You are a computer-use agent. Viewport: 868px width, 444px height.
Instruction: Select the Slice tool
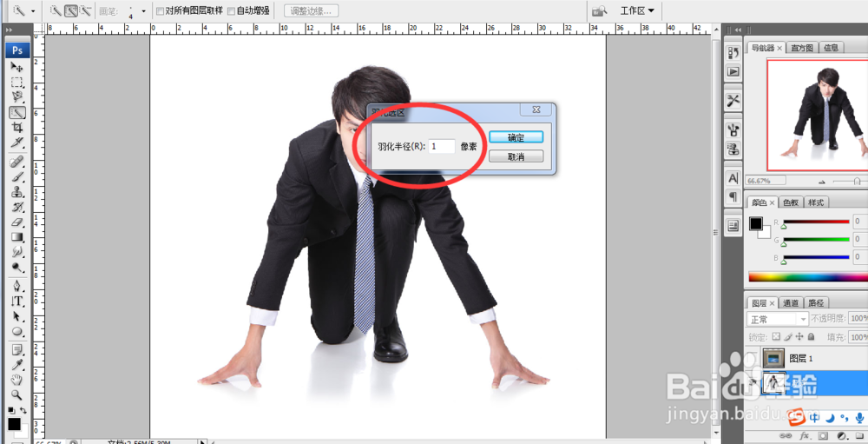click(17, 142)
